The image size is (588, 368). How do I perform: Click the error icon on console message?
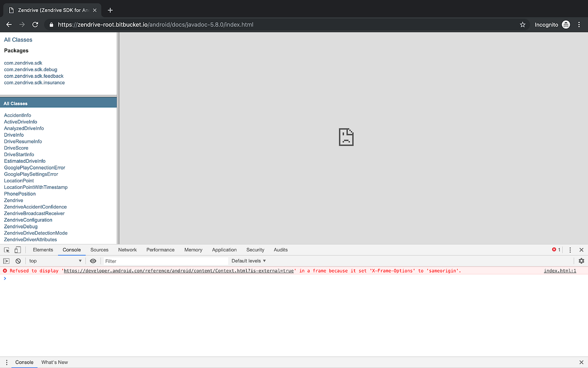pos(5,271)
